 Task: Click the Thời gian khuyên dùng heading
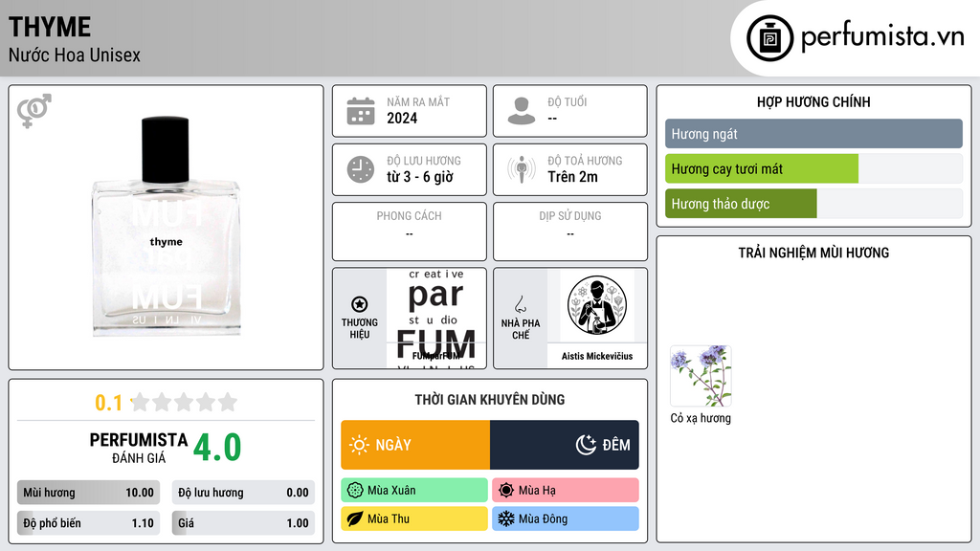(x=490, y=400)
